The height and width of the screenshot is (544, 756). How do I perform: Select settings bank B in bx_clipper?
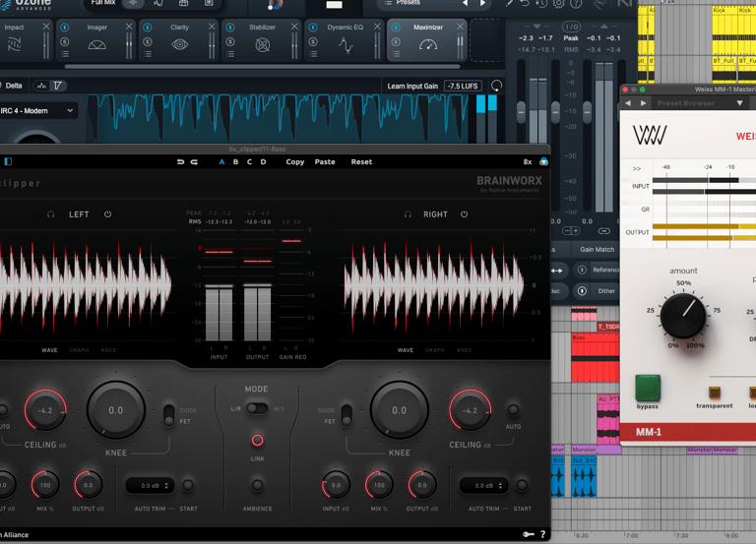coord(236,162)
